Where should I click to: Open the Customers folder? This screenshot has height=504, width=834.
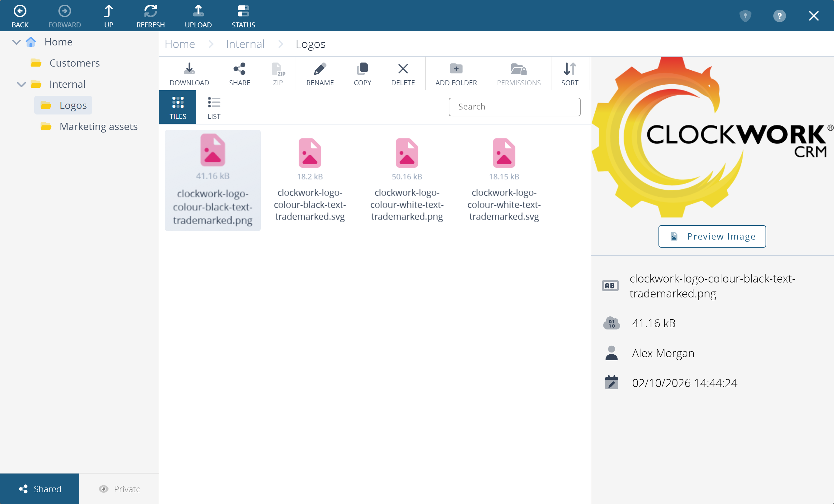pyautogui.click(x=65, y=63)
